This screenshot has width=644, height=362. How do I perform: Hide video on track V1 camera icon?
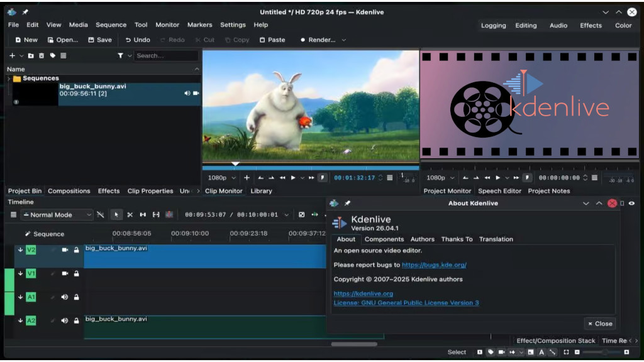[65, 273]
